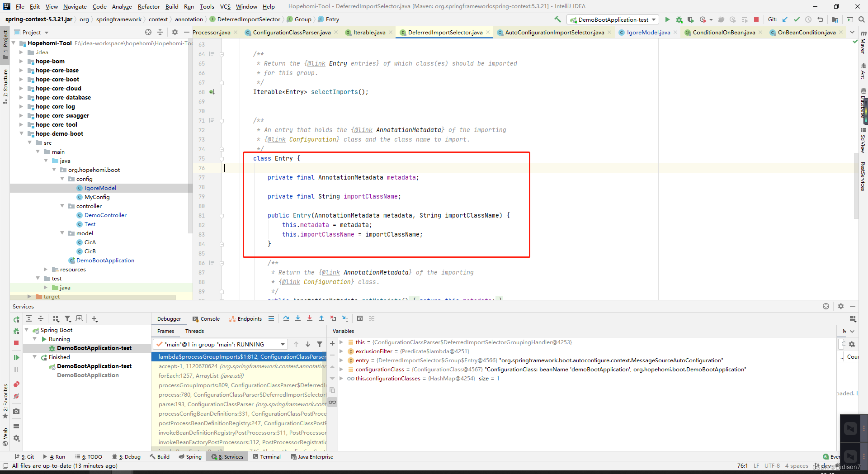868x474 pixels.
Task: Expand the entry variable in Variables pane
Action: tap(342, 360)
